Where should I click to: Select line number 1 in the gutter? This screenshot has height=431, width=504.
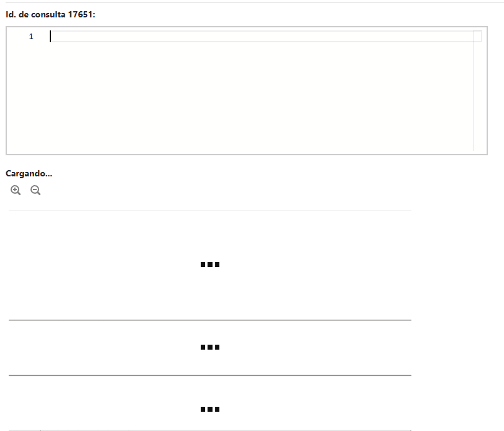coord(31,37)
